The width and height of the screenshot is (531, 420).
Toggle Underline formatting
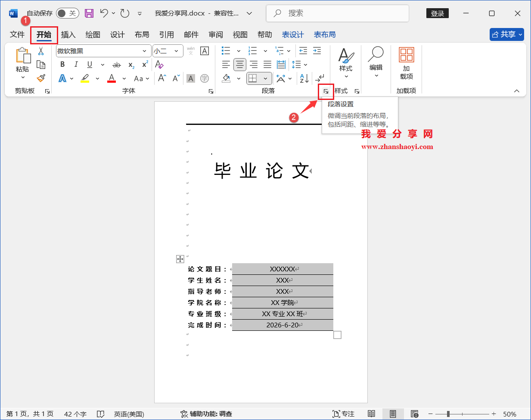tap(90, 65)
